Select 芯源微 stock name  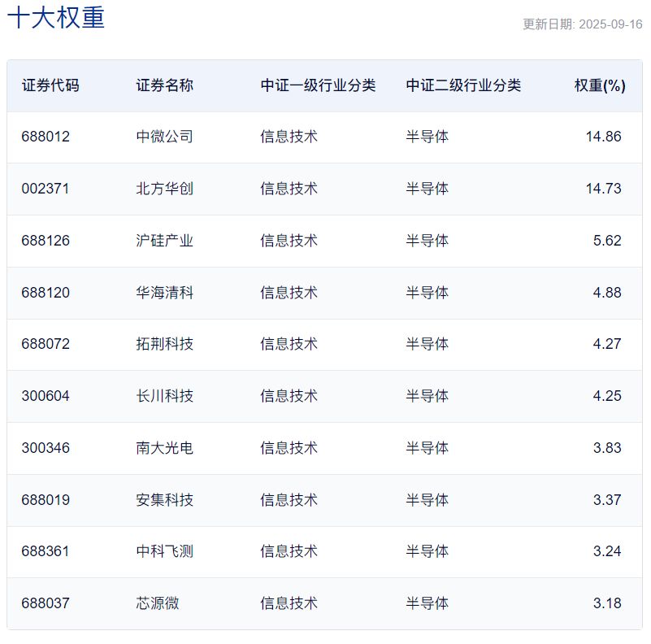click(x=158, y=603)
